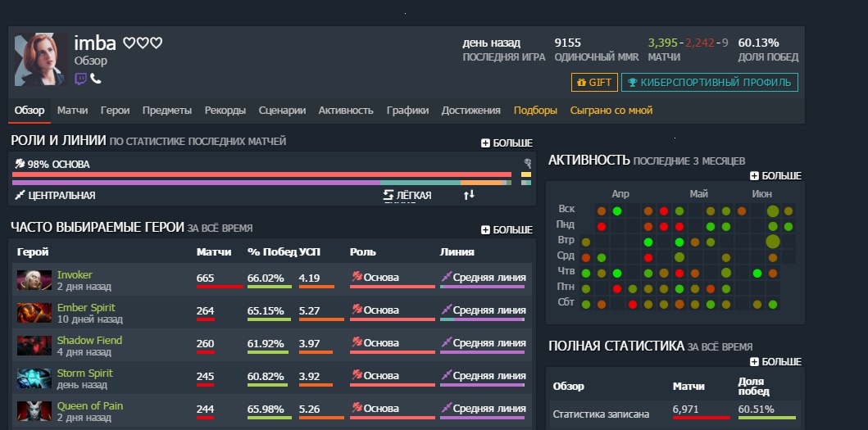Expand БОЛЬШЕ for Роли и линии section

click(507, 143)
